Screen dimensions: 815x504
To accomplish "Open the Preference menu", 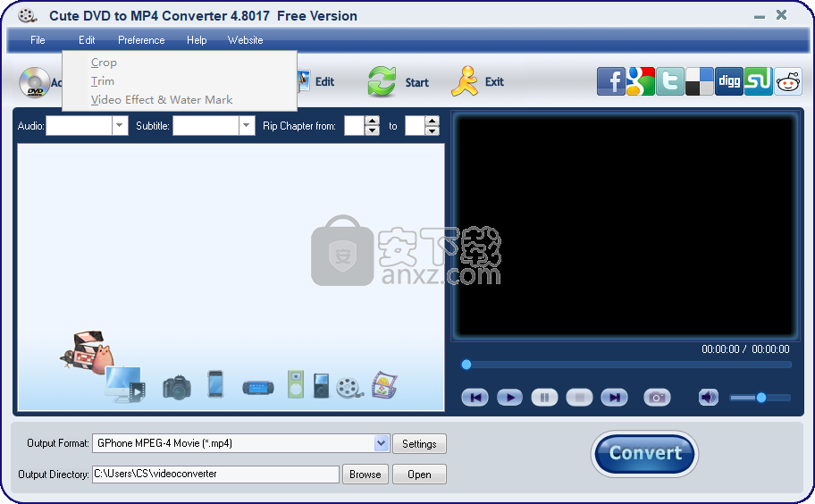I will click(141, 40).
